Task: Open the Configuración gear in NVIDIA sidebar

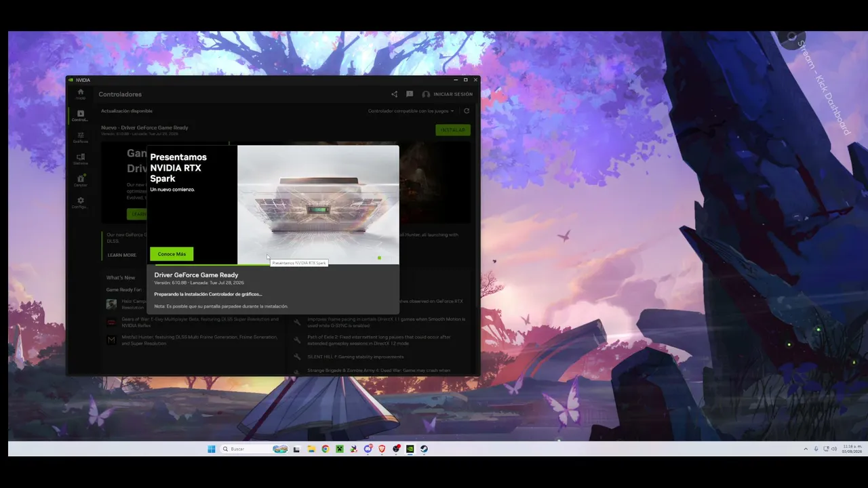Action: 80,202
